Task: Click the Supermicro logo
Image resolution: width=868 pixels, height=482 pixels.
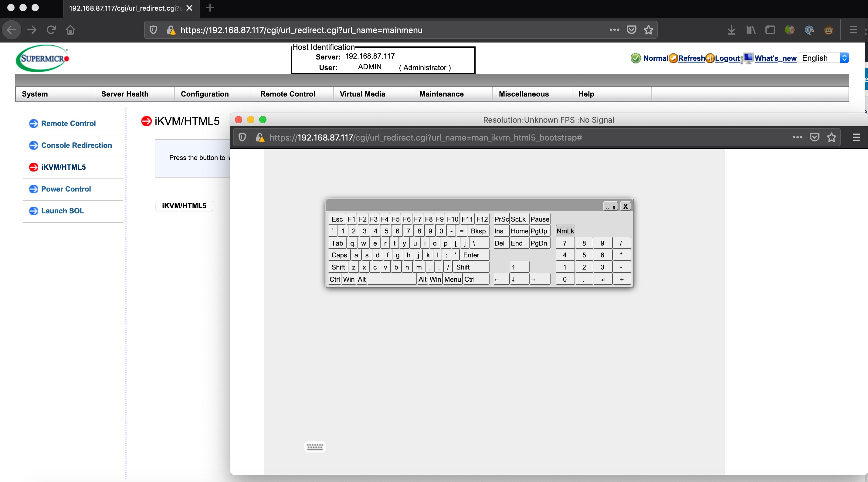Action: pyautogui.click(x=42, y=58)
